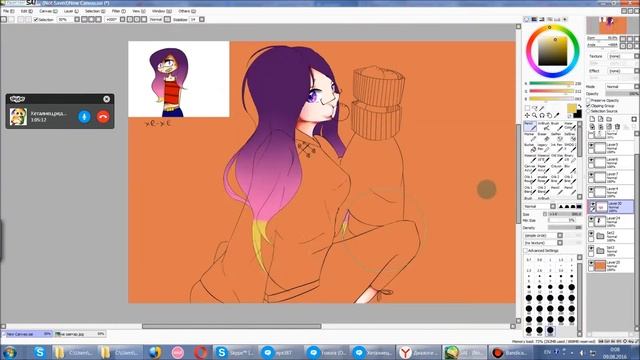This screenshot has height=360, width=640.
Task: Choose the Brush tool in brush panel
Action: tap(556, 126)
